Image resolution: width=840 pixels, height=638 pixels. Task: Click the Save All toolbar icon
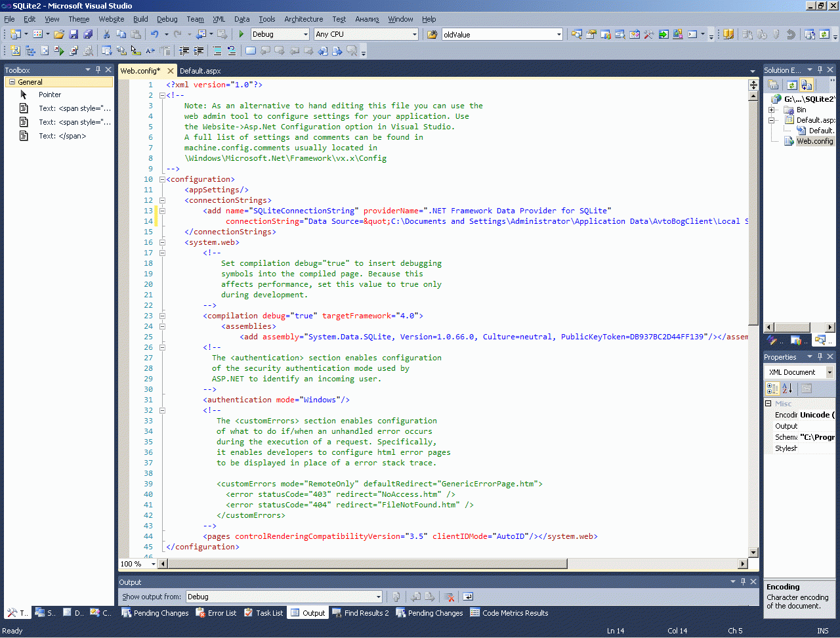88,34
